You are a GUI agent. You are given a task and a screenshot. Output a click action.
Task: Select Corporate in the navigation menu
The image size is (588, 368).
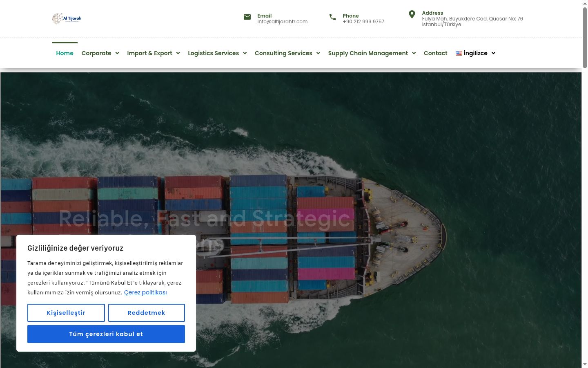pyautogui.click(x=96, y=53)
